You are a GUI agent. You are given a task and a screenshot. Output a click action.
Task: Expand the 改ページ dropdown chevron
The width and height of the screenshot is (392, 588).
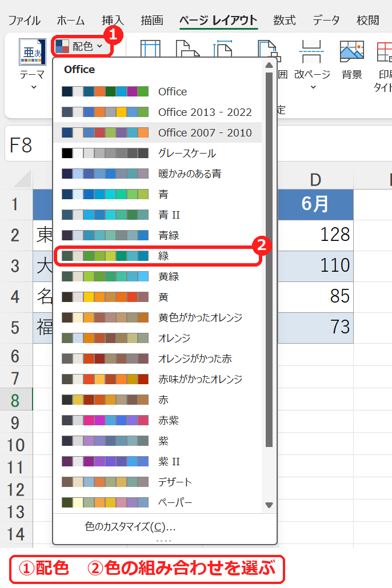(x=313, y=87)
